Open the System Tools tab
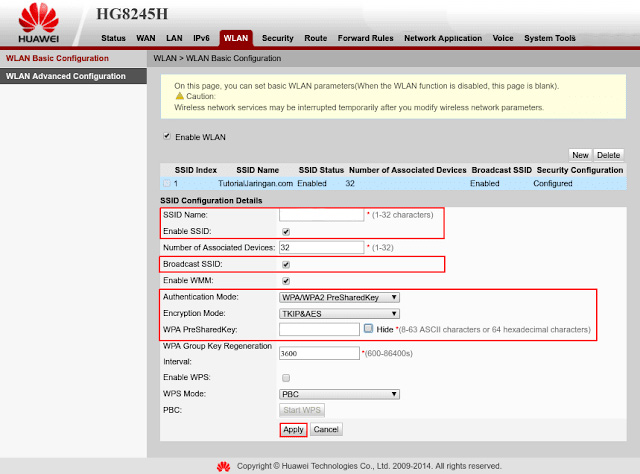Screen dimensions: 640x474 [x=550, y=38]
